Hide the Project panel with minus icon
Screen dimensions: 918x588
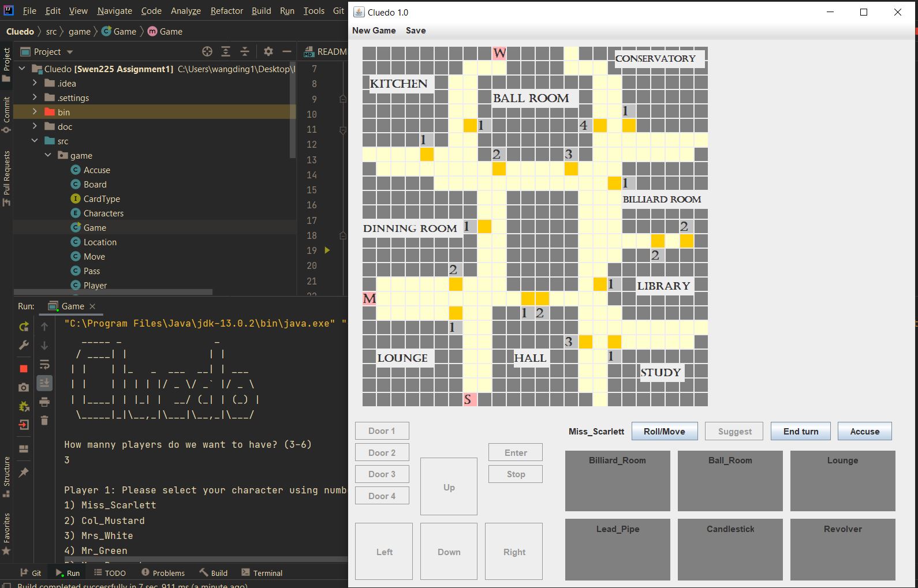(286, 51)
